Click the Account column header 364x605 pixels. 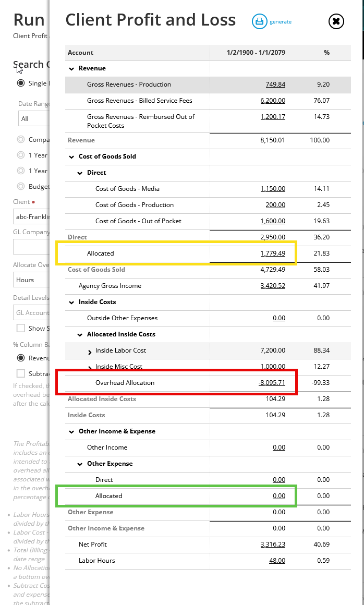point(81,53)
